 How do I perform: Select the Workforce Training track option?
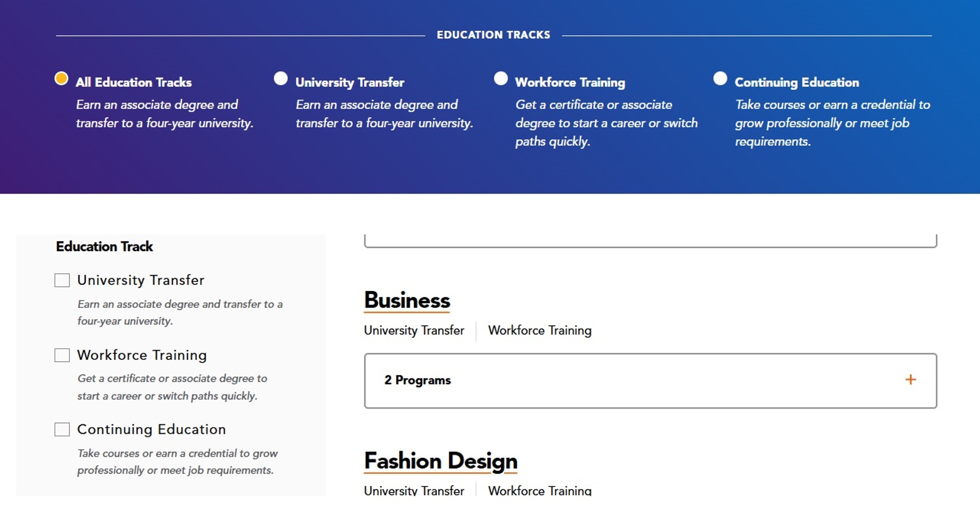[x=500, y=77]
